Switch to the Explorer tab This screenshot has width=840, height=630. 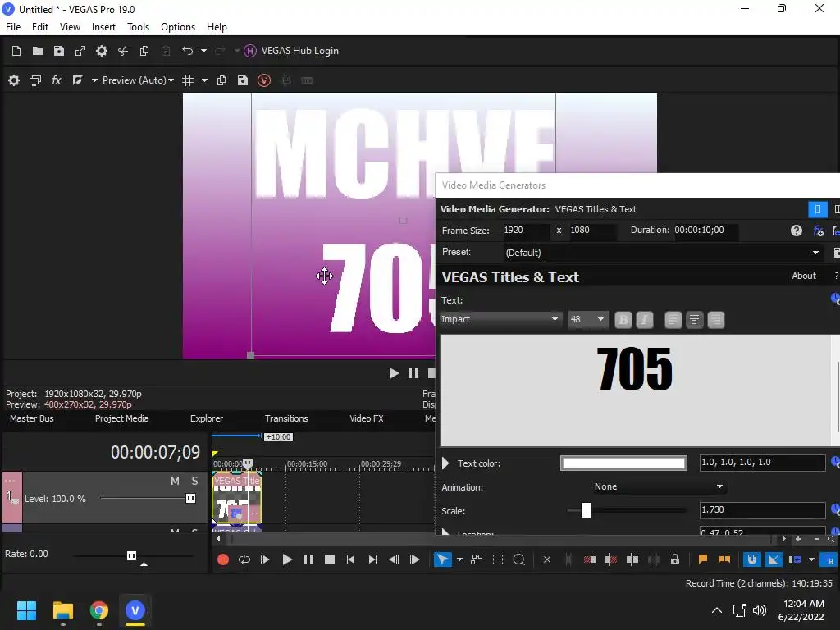coord(206,418)
